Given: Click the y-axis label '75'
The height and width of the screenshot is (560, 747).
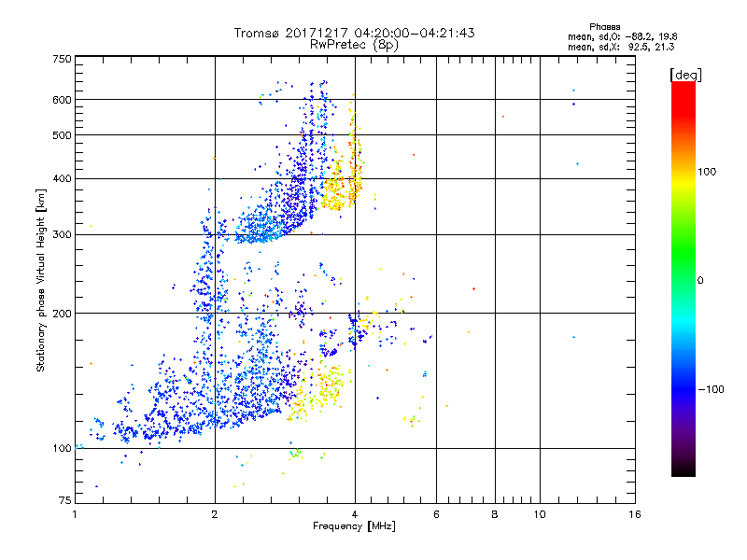Looking at the screenshot, I should [x=65, y=500].
